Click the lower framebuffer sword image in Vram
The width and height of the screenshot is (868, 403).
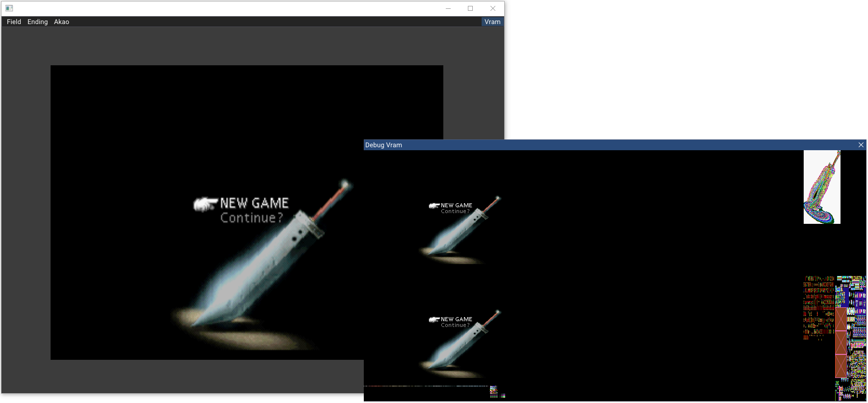tap(460, 344)
